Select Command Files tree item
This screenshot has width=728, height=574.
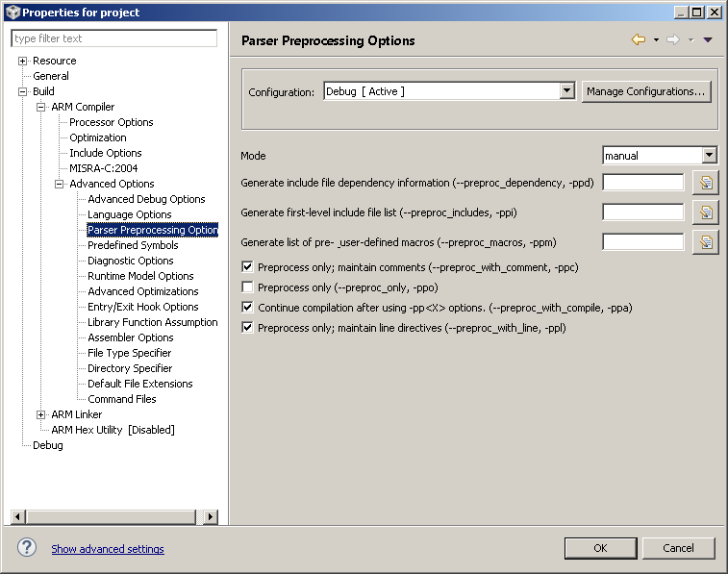(122, 399)
